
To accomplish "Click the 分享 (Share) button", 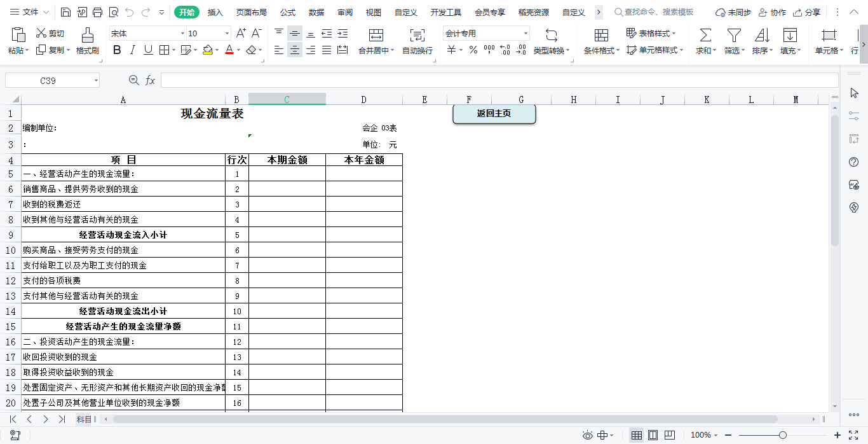I will 807,12.
